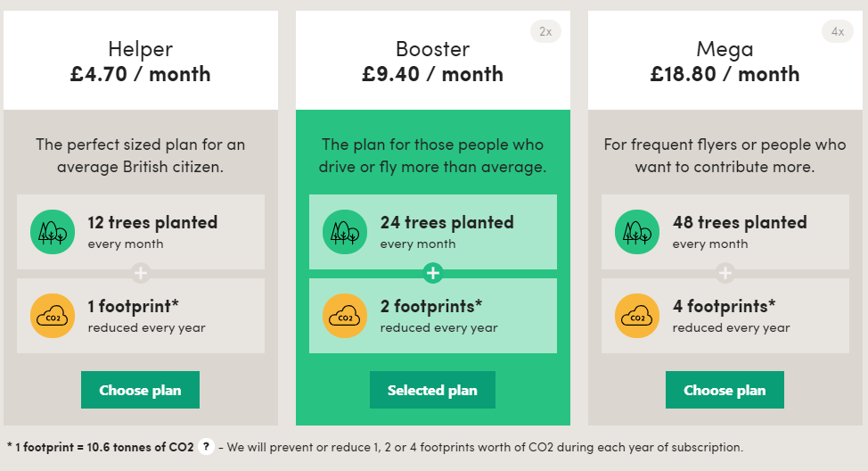868x471 pixels.
Task: Click the trees icon in Booster plan
Action: (x=345, y=232)
